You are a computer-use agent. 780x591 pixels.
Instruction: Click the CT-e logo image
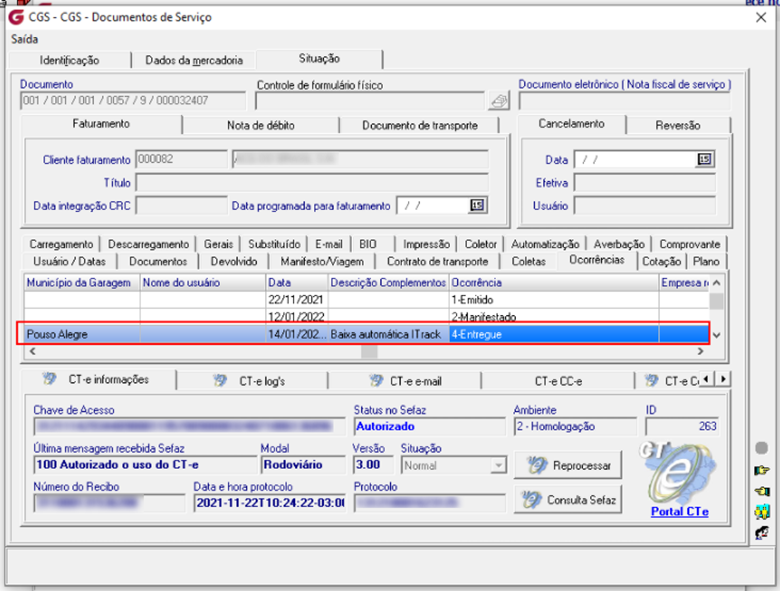pos(679,473)
